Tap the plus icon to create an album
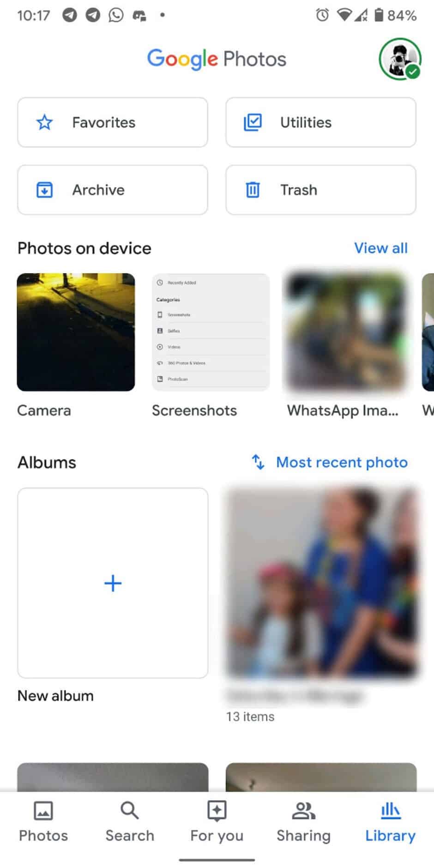This screenshot has height=868, width=434. 112,583
